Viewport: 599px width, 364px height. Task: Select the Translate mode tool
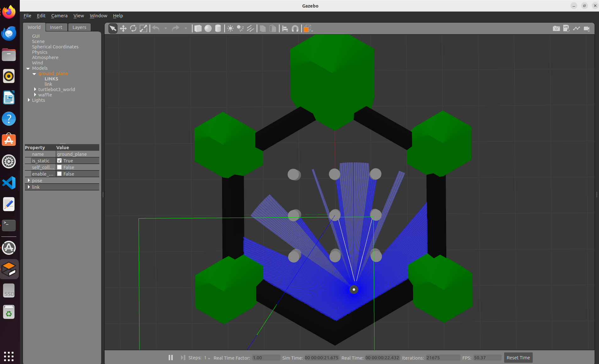point(123,28)
